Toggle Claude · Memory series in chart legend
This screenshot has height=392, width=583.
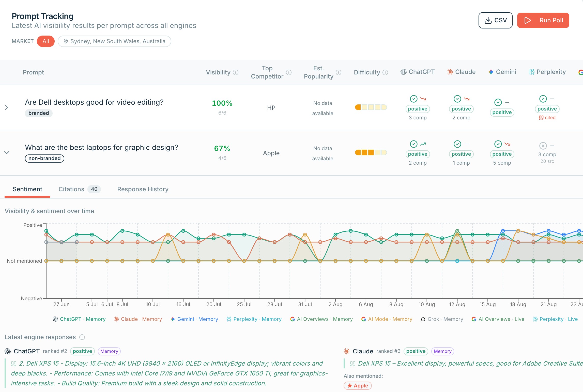point(138,319)
